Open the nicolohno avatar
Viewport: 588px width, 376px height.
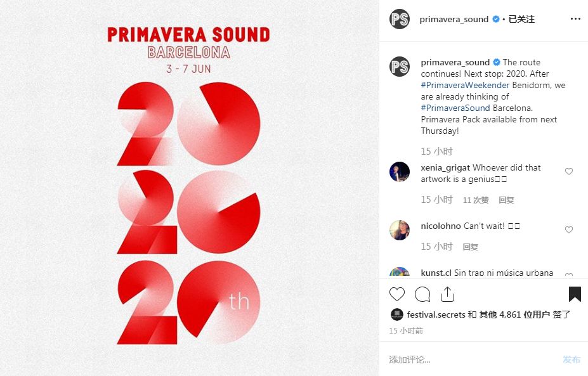400,230
